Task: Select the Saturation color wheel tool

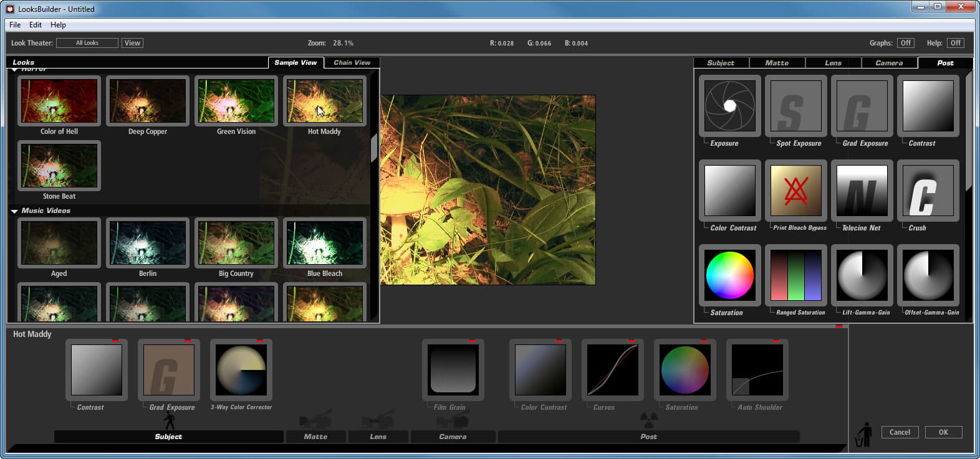Action: click(x=729, y=275)
